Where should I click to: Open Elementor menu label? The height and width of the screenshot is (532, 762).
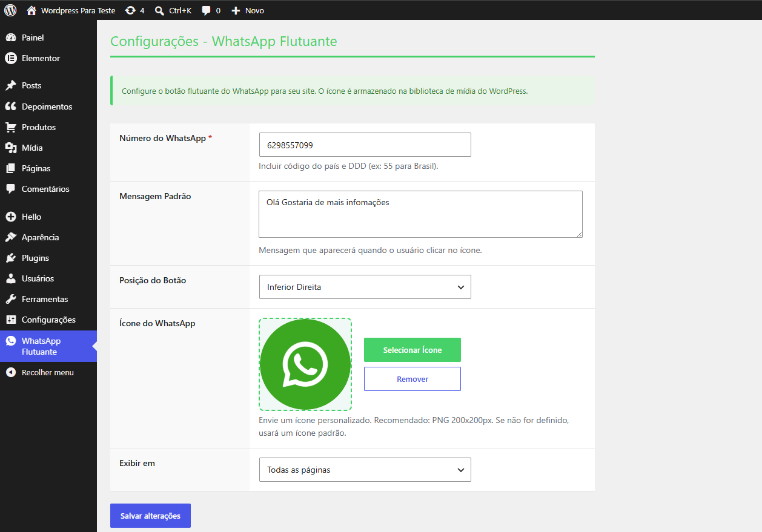[41, 58]
